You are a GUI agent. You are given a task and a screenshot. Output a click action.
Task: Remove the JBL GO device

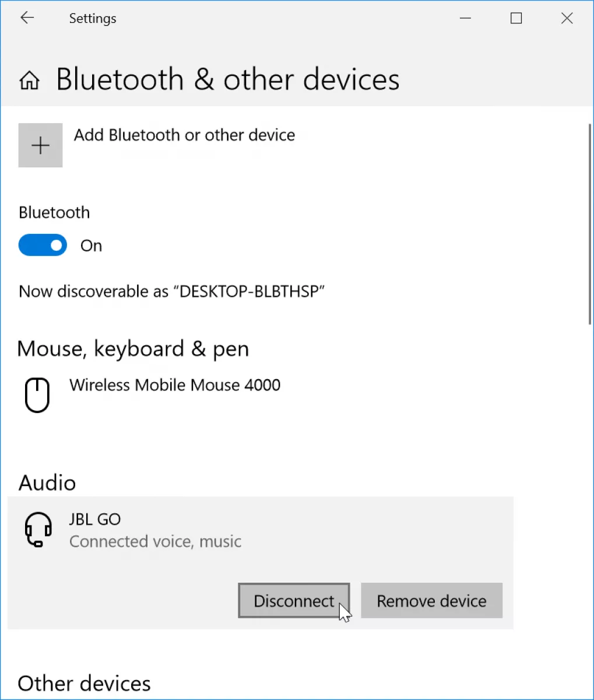(x=431, y=600)
